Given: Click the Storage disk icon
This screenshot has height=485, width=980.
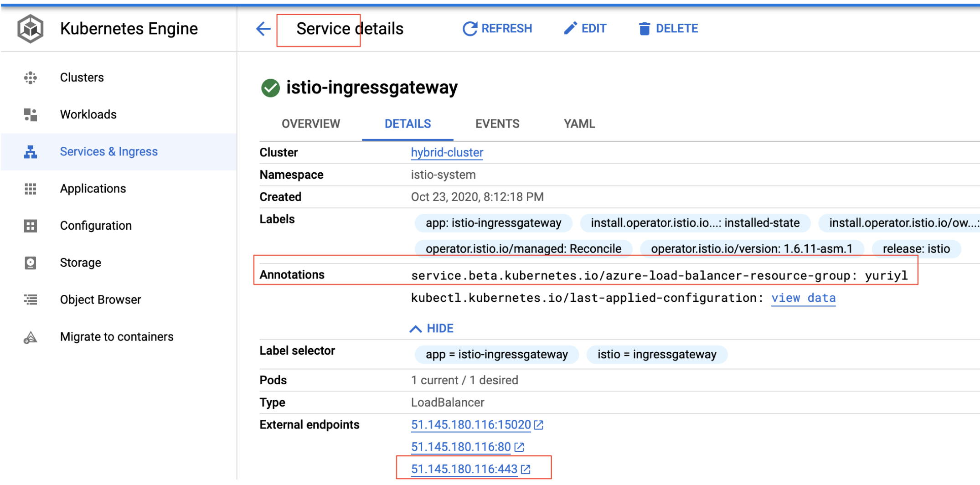Looking at the screenshot, I should pos(30,263).
